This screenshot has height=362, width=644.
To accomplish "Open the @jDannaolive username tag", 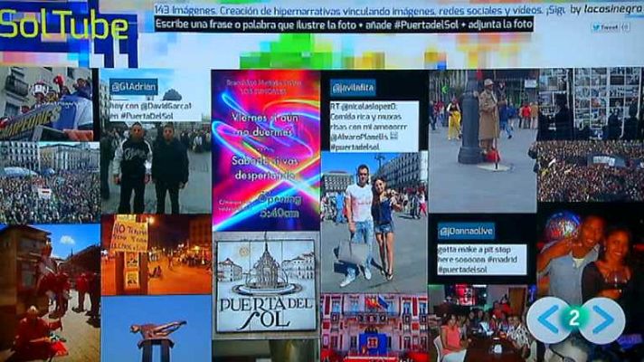I will point(466,231).
